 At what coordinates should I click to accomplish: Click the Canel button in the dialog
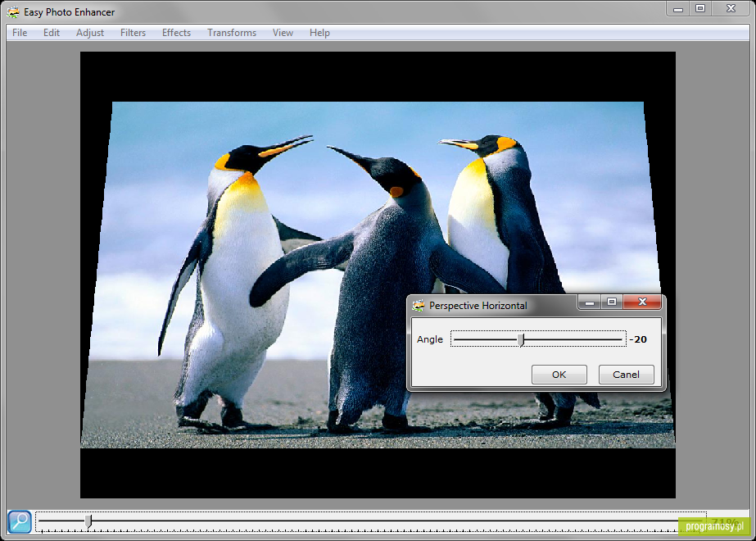[627, 375]
